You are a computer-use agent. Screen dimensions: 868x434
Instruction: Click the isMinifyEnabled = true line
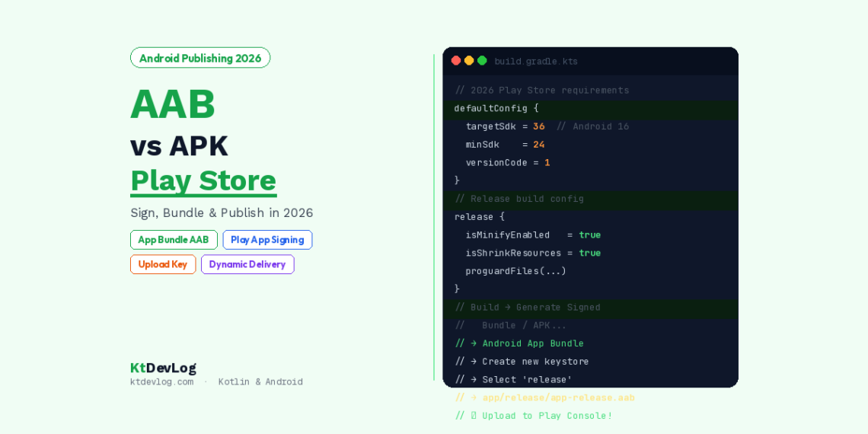[533, 235]
